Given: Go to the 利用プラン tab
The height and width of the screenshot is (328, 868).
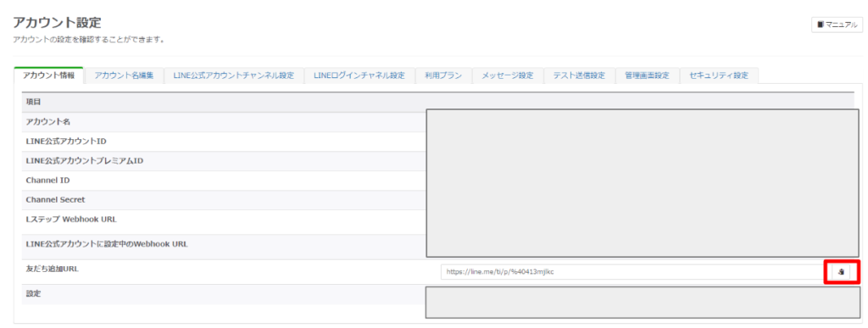Looking at the screenshot, I should pos(443,75).
